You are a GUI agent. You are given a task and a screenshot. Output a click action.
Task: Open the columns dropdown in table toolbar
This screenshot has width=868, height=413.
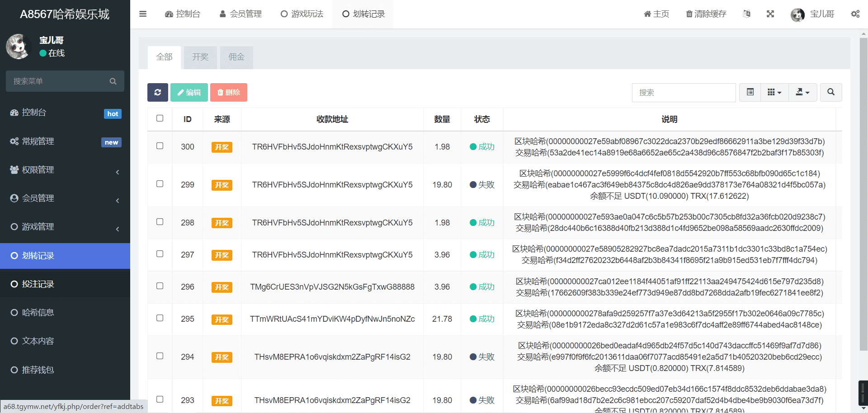coord(774,92)
